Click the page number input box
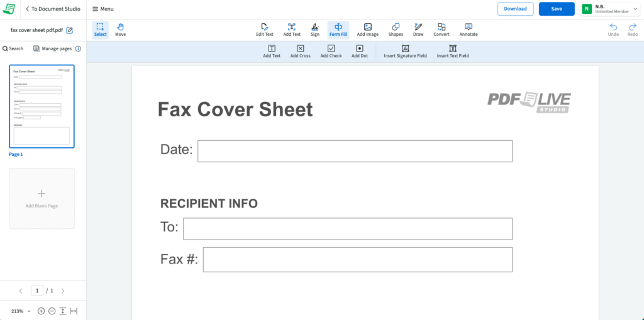The height and width of the screenshot is (320, 644). pyautogui.click(x=37, y=291)
